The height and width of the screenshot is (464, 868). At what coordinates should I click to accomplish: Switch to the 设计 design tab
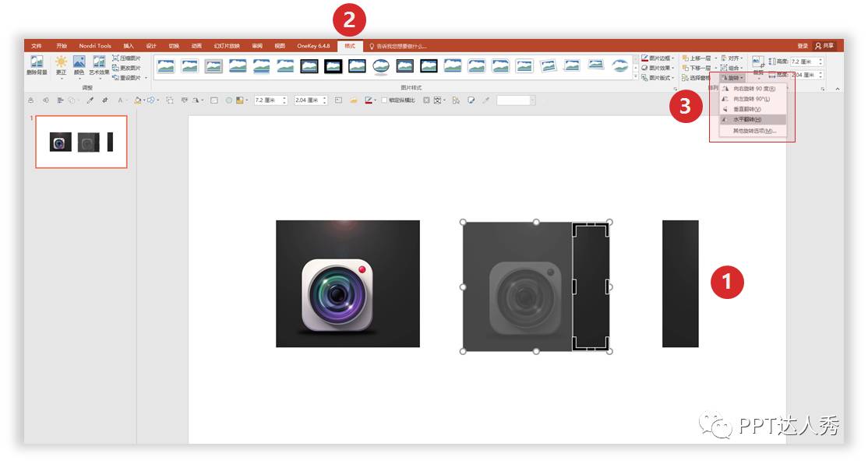tap(151, 46)
